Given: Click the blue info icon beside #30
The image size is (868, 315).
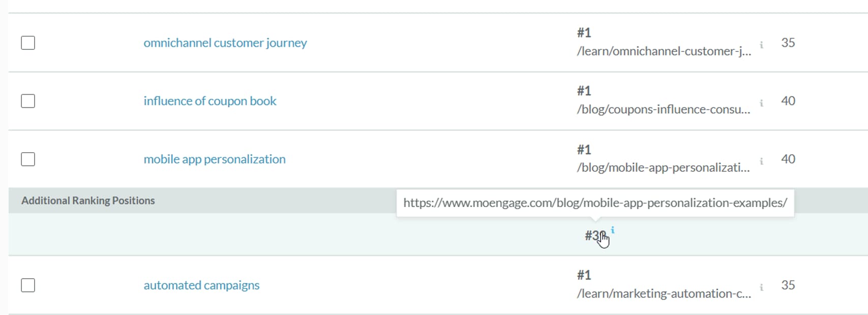Looking at the screenshot, I should coord(613,230).
